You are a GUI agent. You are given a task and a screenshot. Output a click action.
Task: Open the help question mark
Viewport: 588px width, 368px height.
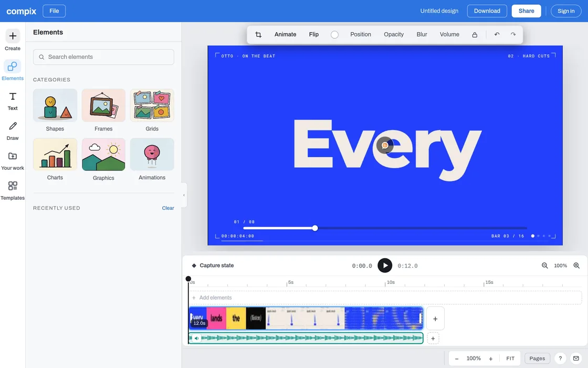tap(560, 358)
